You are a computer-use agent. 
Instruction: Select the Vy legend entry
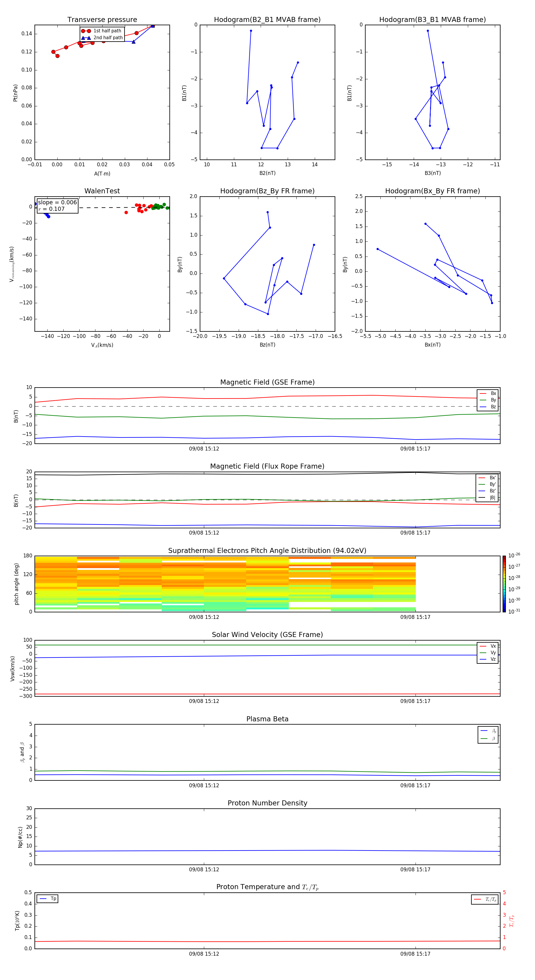click(x=488, y=652)
